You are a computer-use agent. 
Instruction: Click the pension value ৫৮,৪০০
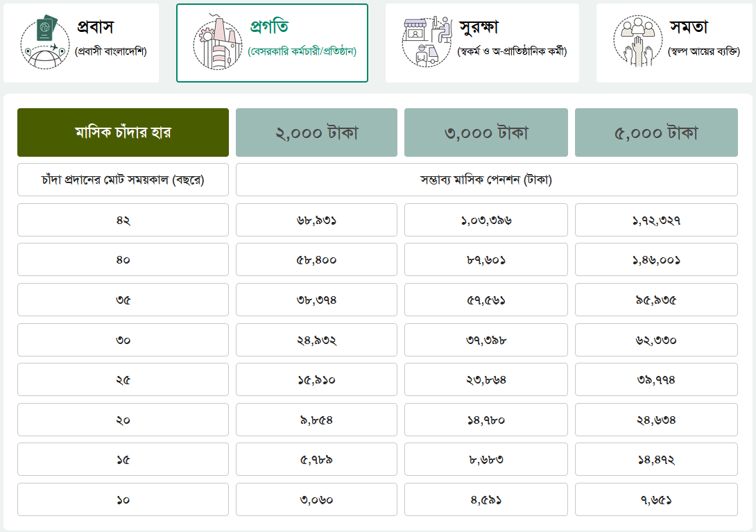[x=316, y=259]
